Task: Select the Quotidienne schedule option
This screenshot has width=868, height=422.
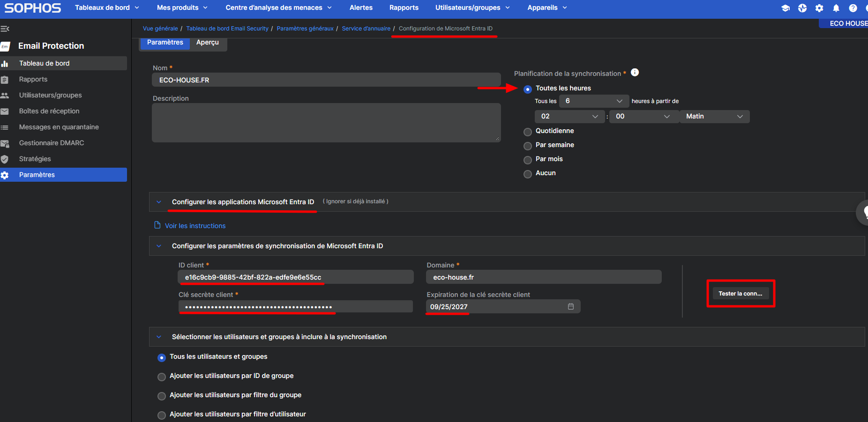Action: (x=528, y=132)
